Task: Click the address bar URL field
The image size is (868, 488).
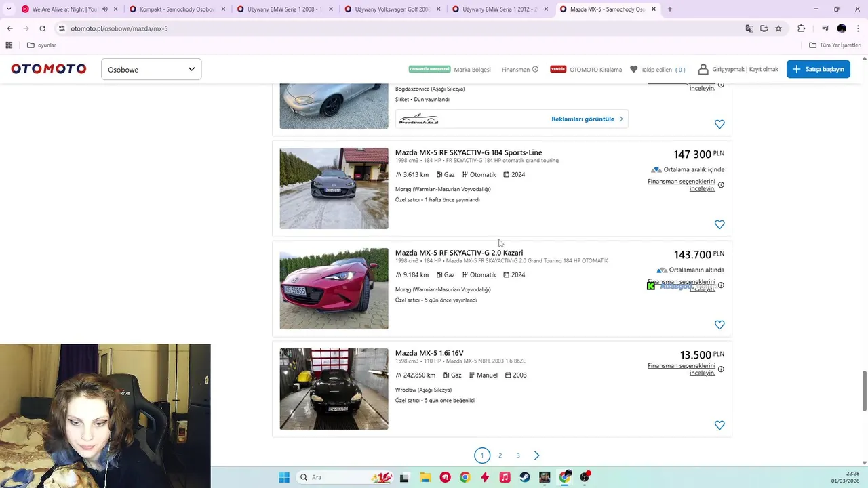Action: [400, 28]
